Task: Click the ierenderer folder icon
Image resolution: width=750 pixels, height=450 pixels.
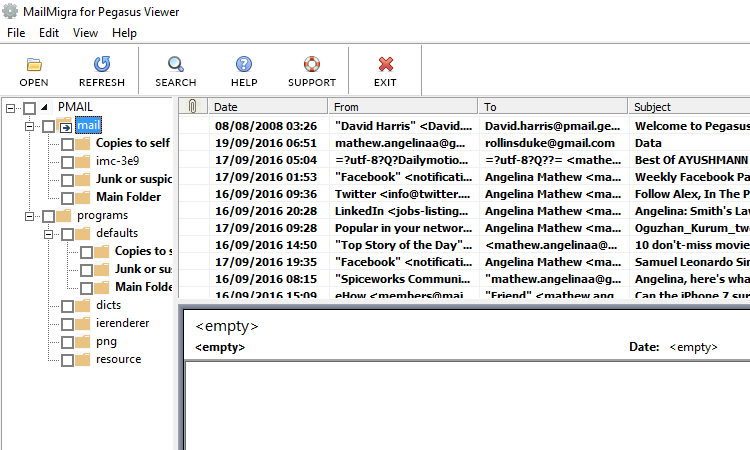Action: [x=82, y=324]
